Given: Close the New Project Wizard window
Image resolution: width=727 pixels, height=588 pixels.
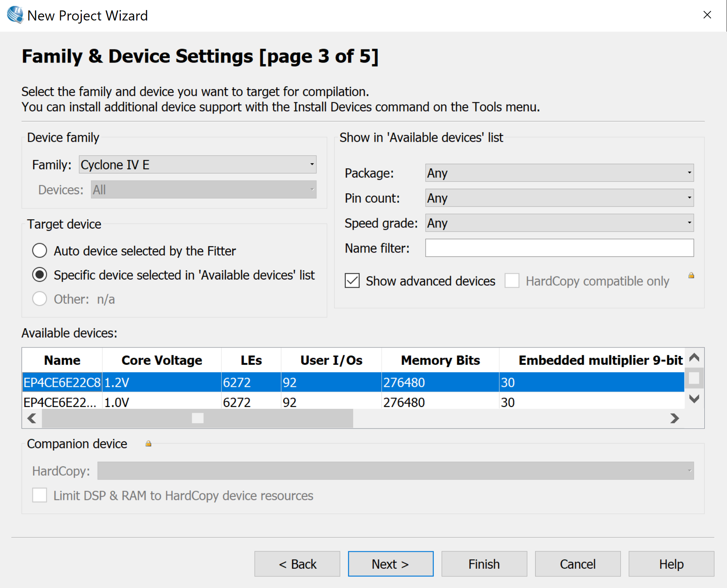Looking at the screenshot, I should click(x=707, y=15).
